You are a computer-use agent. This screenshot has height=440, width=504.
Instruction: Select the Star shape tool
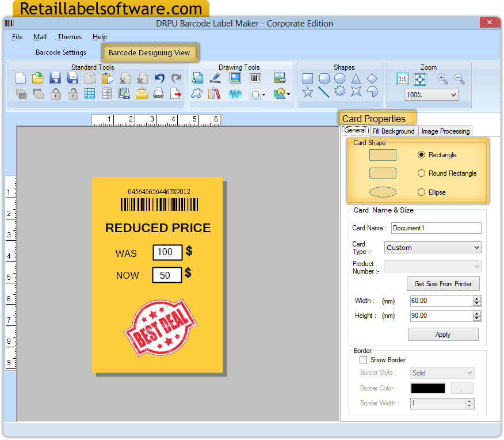(308, 92)
